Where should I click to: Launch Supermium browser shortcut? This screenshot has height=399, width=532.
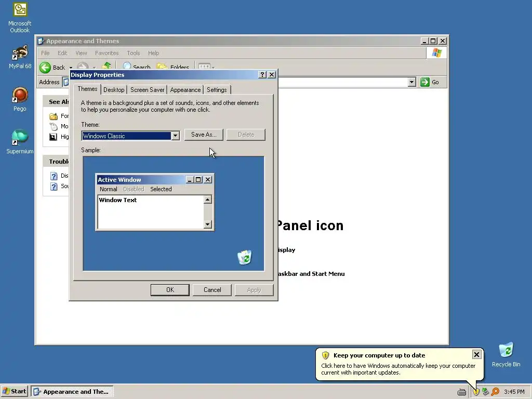point(20,141)
